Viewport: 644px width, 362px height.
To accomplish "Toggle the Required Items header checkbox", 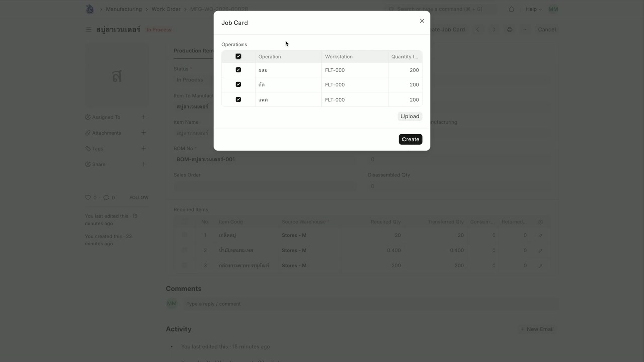I will (x=184, y=221).
